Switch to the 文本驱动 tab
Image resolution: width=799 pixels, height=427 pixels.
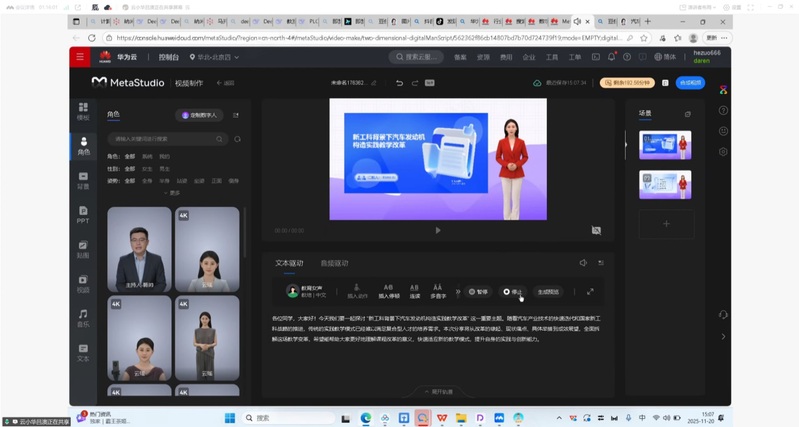click(x=289, y=263)
